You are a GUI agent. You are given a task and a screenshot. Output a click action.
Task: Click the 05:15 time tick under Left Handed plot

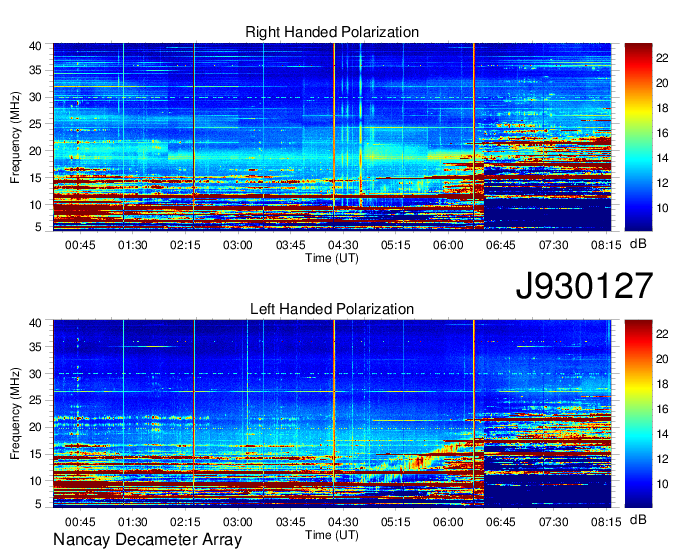click(x=396, y=522)
